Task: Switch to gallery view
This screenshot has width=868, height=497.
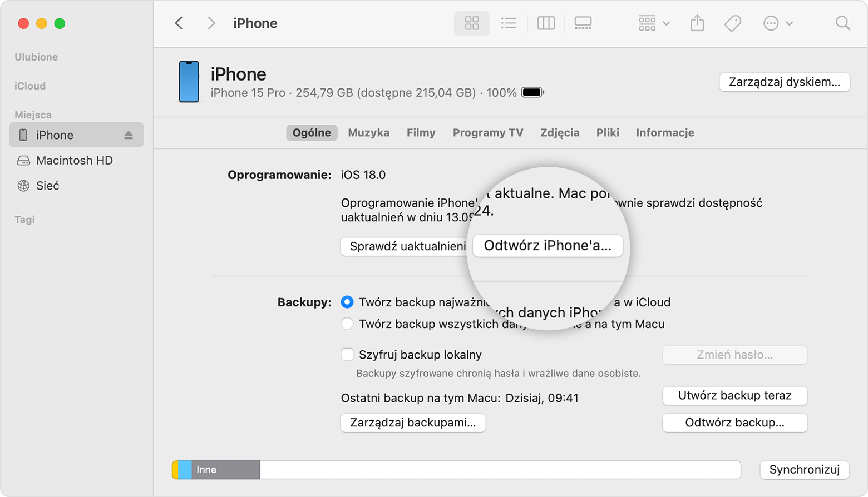Action: click(x=583, y=23)
